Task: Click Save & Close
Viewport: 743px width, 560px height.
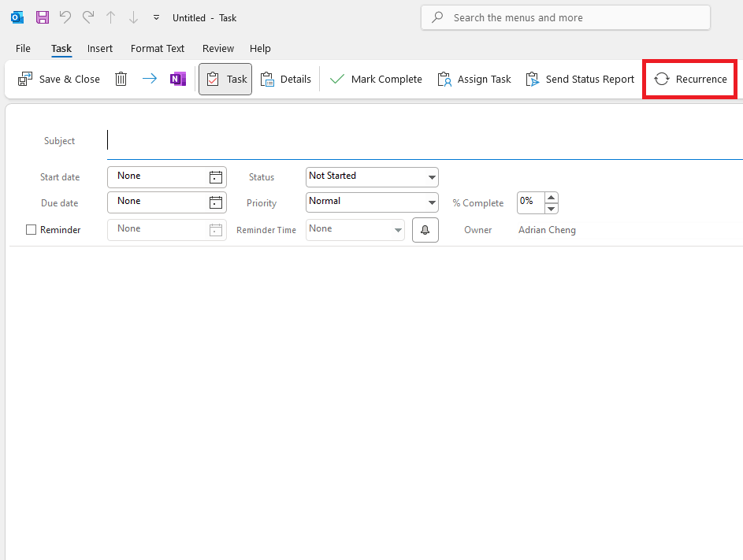Action: tap(59, 79)
